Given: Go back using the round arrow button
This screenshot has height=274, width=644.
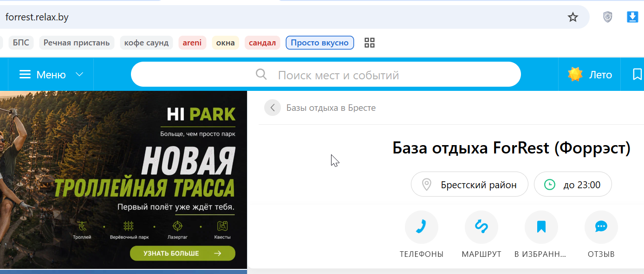Looking at the screenshot, I should [273, 108].
